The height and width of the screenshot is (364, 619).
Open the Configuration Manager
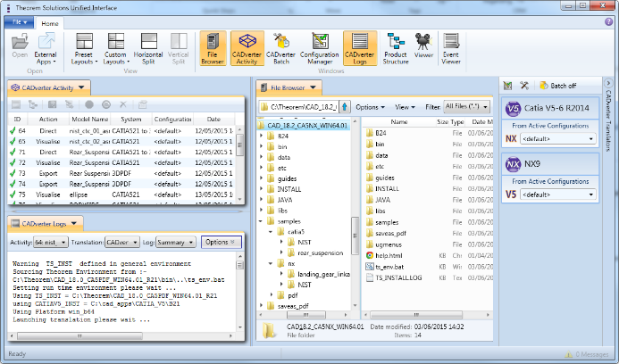[320, 48]
